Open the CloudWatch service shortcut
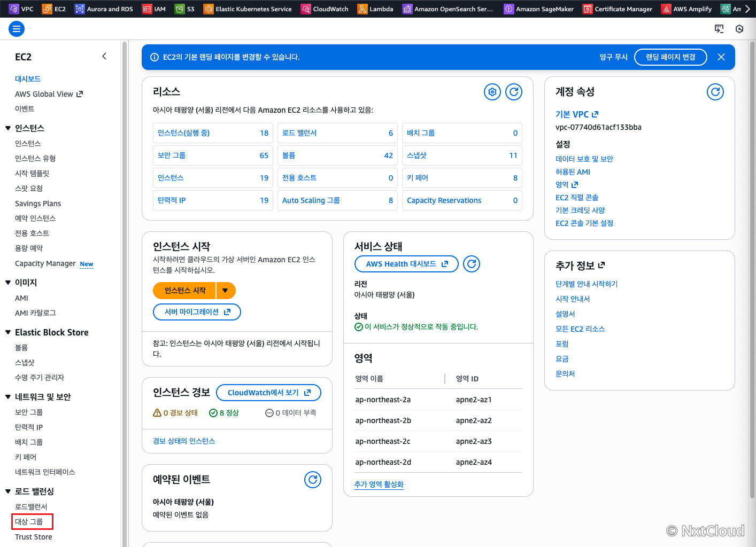The height and width of the screenshot is (547, 756). click(x=325, y=9)
